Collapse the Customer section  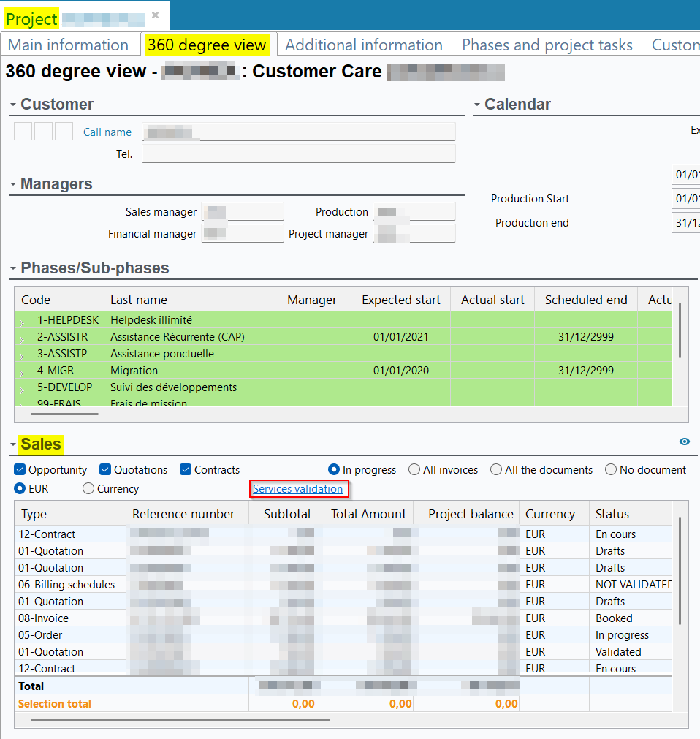tap(13, 105)
